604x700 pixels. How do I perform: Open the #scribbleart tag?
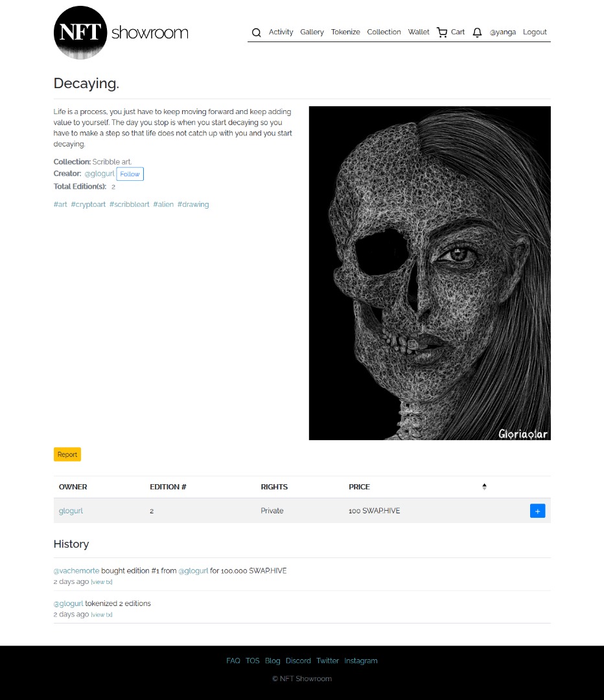click(x=130, y=204)
